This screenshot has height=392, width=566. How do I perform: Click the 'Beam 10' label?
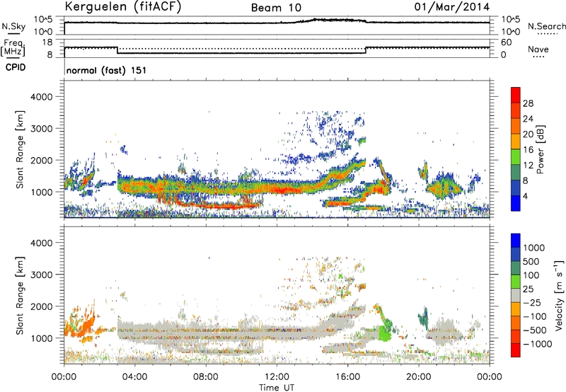pos(276,8)
